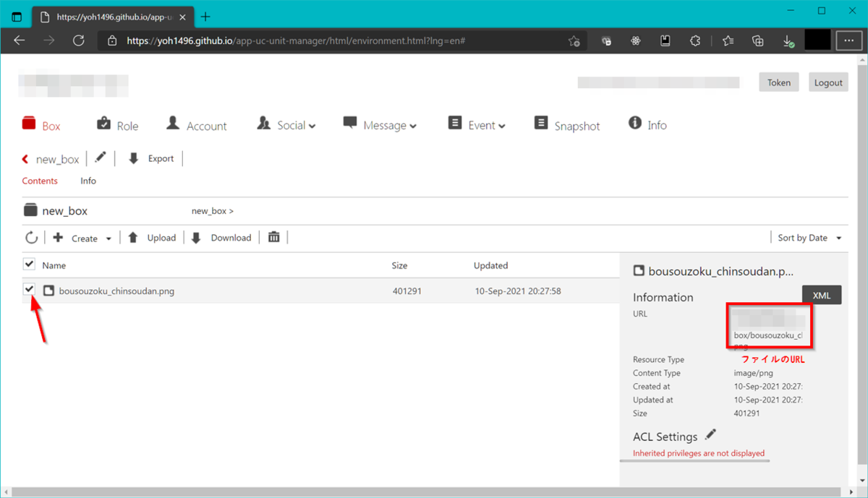
Task: Click the Social people icon
Action: 263,124
